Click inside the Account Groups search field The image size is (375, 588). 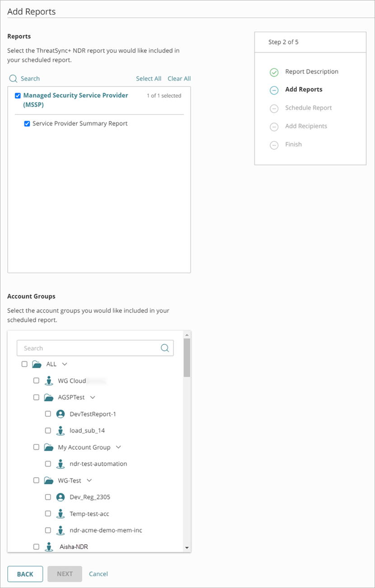(90, 348)
